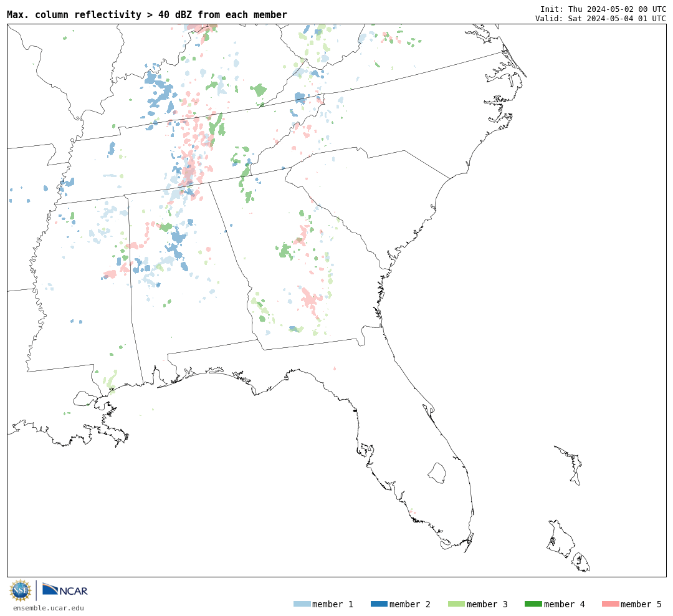Select the 'member 3' legend label

487,604
